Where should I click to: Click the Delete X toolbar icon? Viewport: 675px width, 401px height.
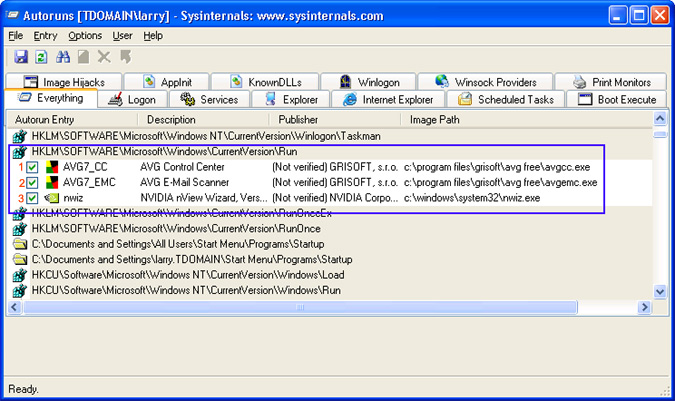[x=104, y=57]
